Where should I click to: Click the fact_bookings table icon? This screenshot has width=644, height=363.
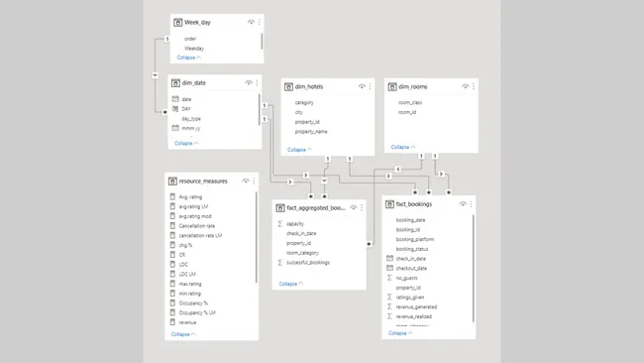pyautogui.click(x=389, y=204)
